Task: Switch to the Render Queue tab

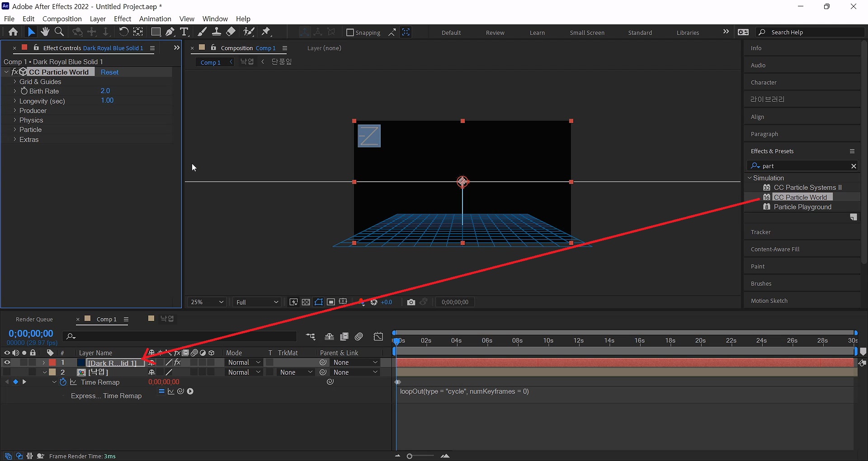Action: 34,319
